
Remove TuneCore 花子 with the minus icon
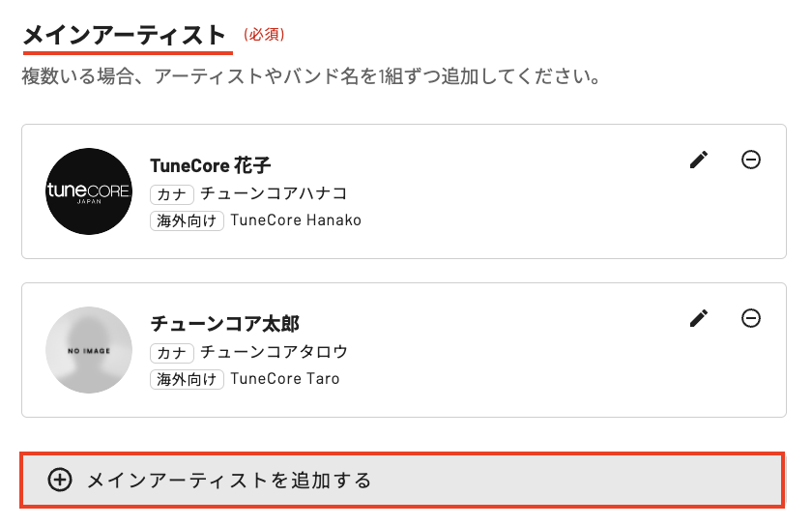[750, 161]
